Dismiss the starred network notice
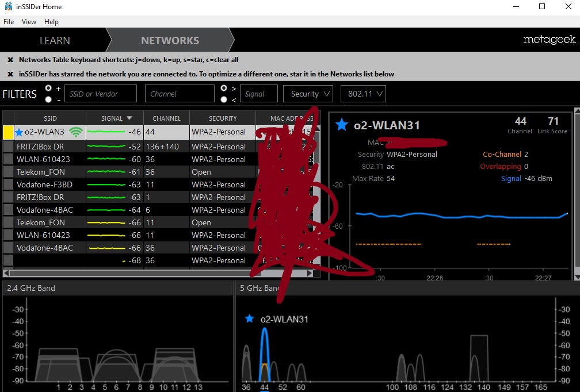 coord(10,74)
